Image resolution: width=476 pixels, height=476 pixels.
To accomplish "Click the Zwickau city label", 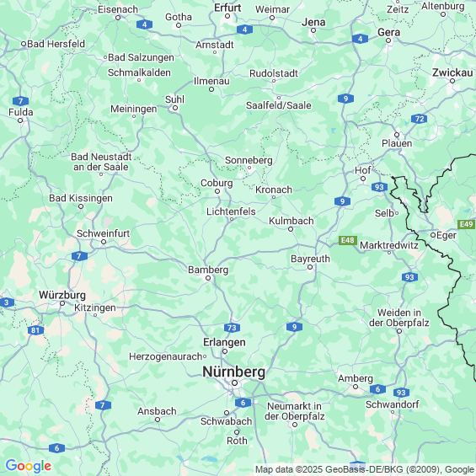I will pyautogui.click(x=452, y=72).
